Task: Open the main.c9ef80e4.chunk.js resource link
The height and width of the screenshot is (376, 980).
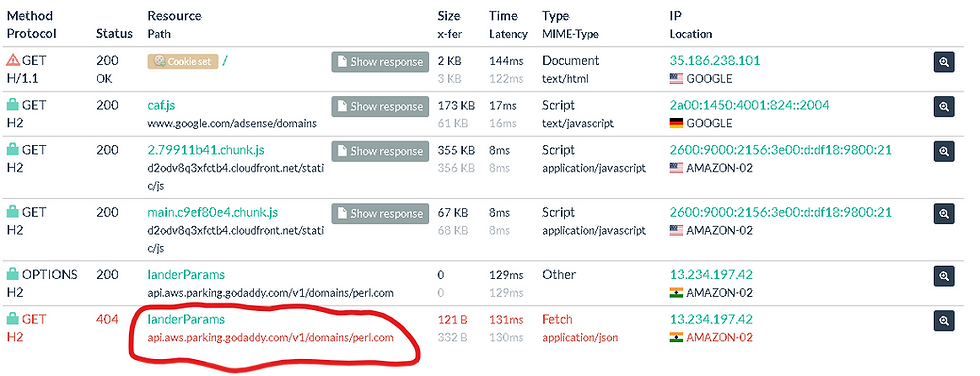Action: [x=212, y=213]
